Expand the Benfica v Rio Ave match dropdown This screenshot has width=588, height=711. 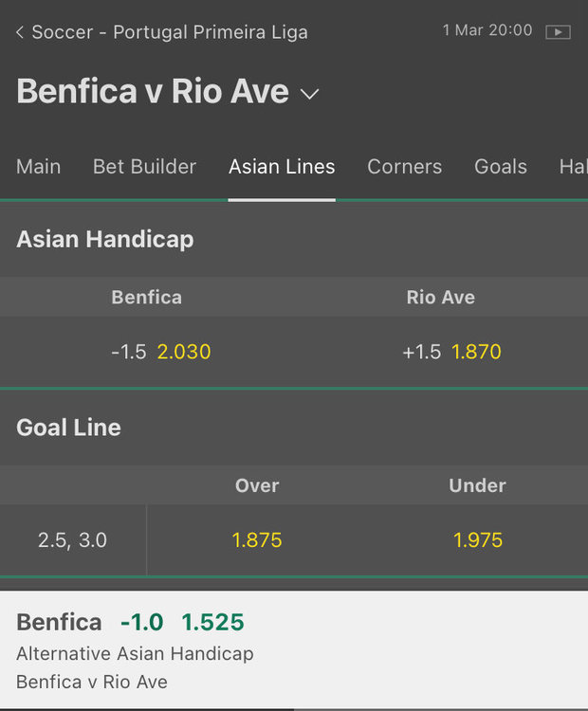tap(310, 94)
